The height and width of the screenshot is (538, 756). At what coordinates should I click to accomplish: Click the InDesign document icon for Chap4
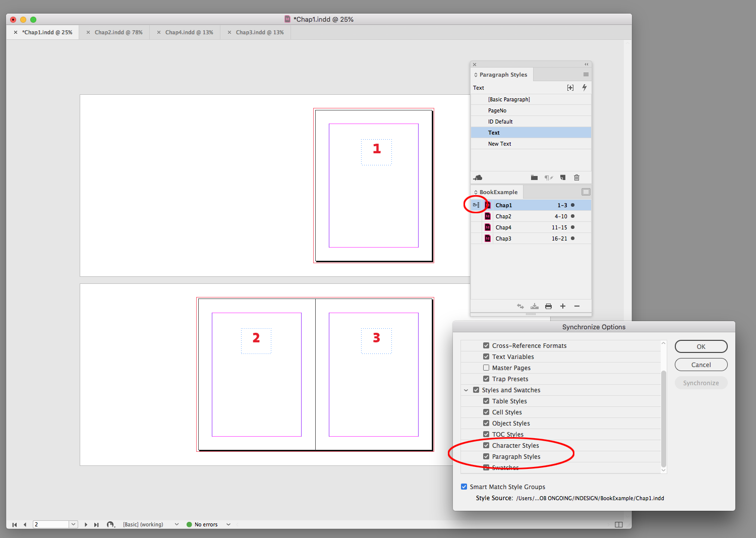pyautogui.click(x=488, y=227)
